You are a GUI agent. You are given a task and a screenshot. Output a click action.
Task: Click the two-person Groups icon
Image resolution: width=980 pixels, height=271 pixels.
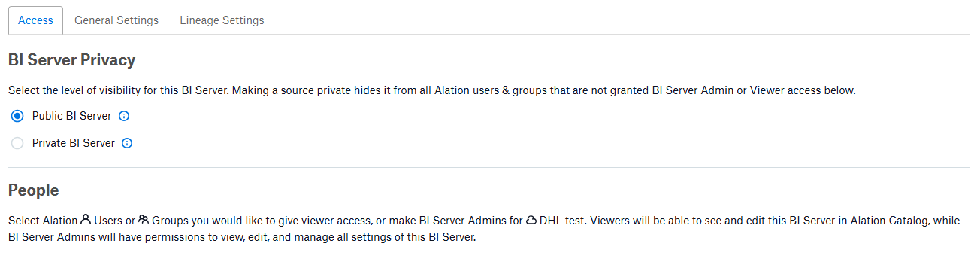point(144,220)
